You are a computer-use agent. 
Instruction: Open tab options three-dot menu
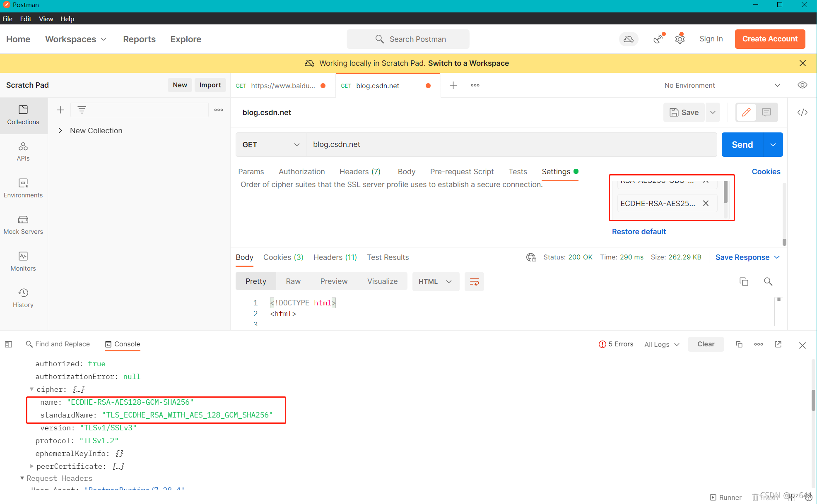[475, 85]
